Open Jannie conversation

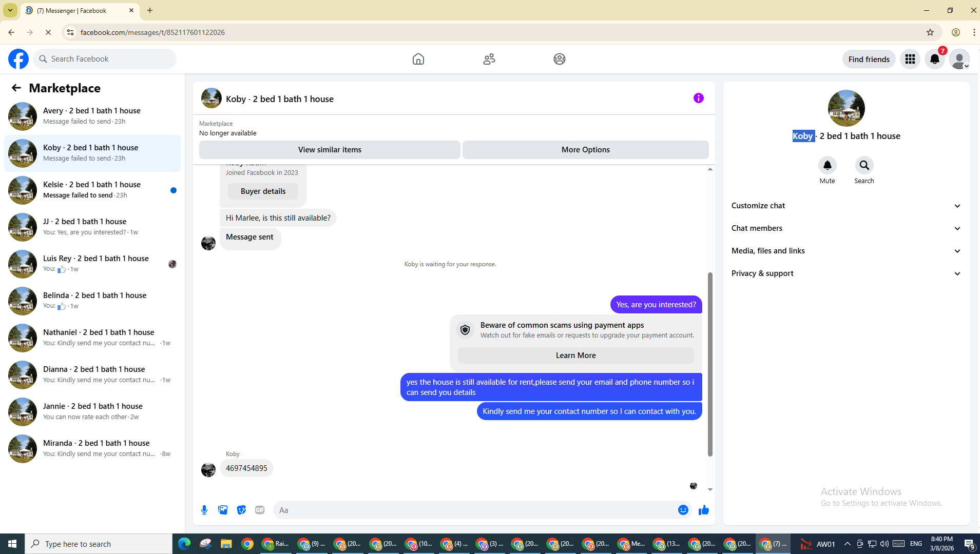pos(92,411)
